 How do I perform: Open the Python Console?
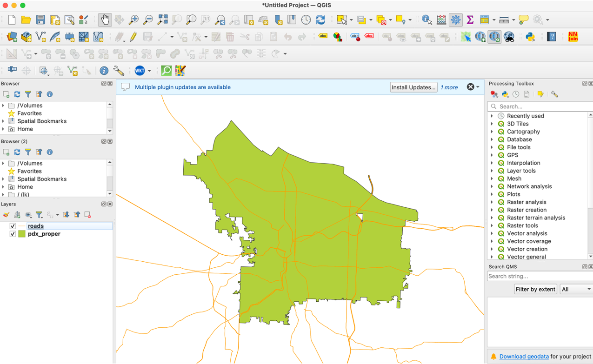point(530,37)
